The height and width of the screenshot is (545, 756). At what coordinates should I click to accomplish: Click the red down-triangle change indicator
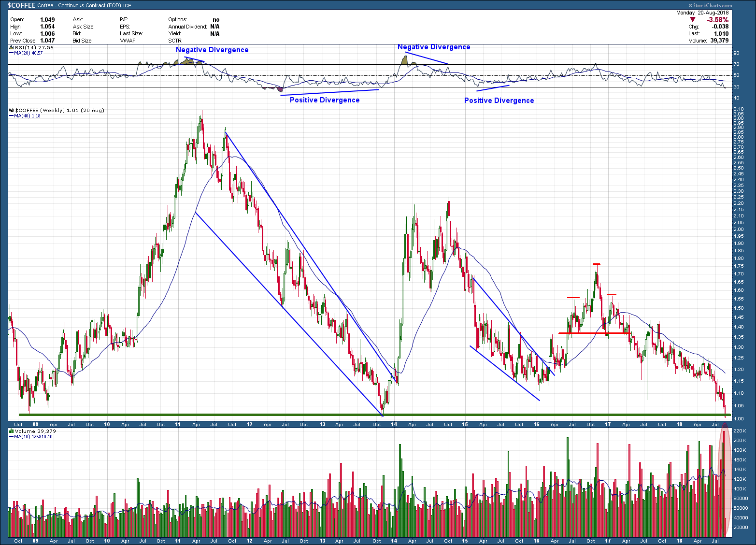point(693,20)
